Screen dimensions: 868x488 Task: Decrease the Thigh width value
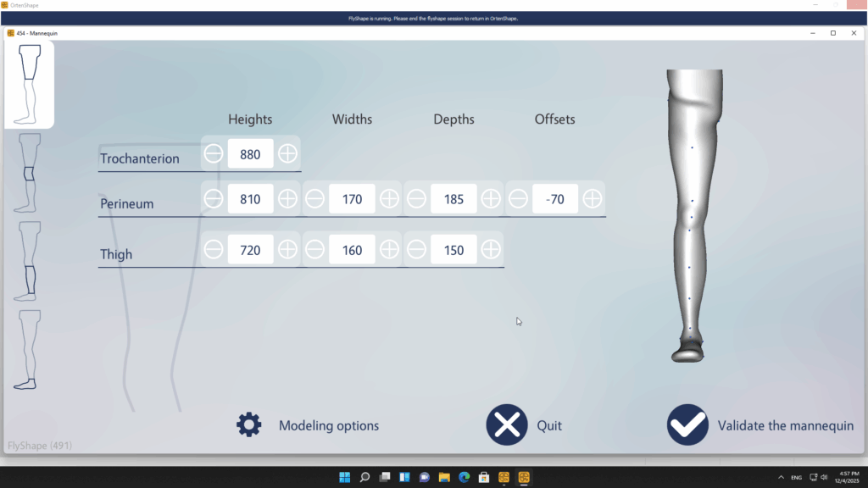314,250
